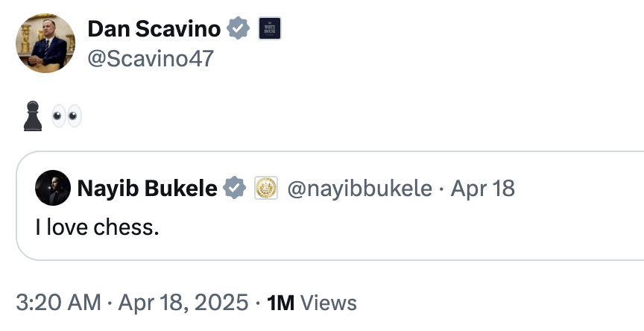Click the 3:20 AM timestamp

[x=57, y=303]
